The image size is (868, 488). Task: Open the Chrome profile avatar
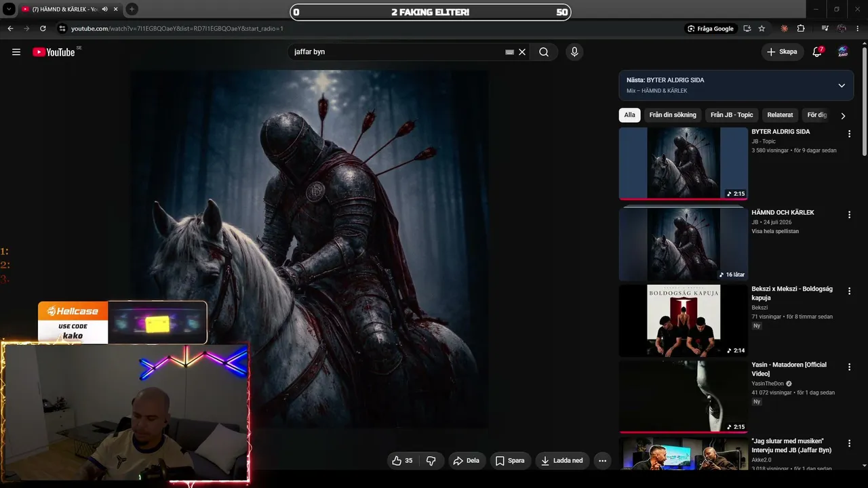tap(842, 28)
